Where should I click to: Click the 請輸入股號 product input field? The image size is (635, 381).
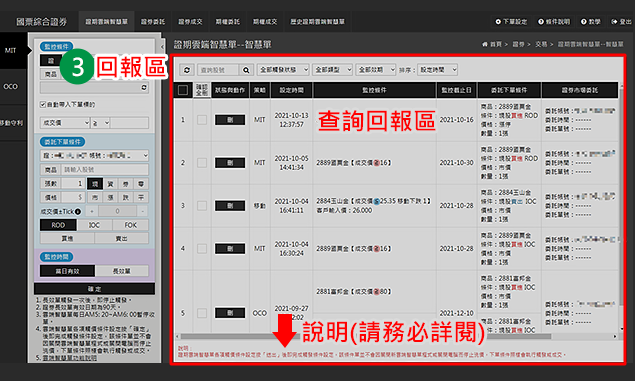[x=104, y=170]
